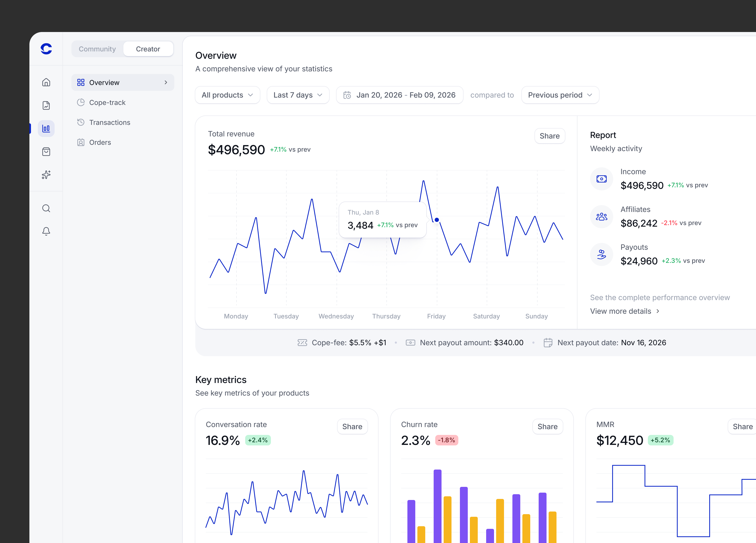Click the blue C logo
The height and width of the screenshot is (543, 756).
[x=46, y=49]
